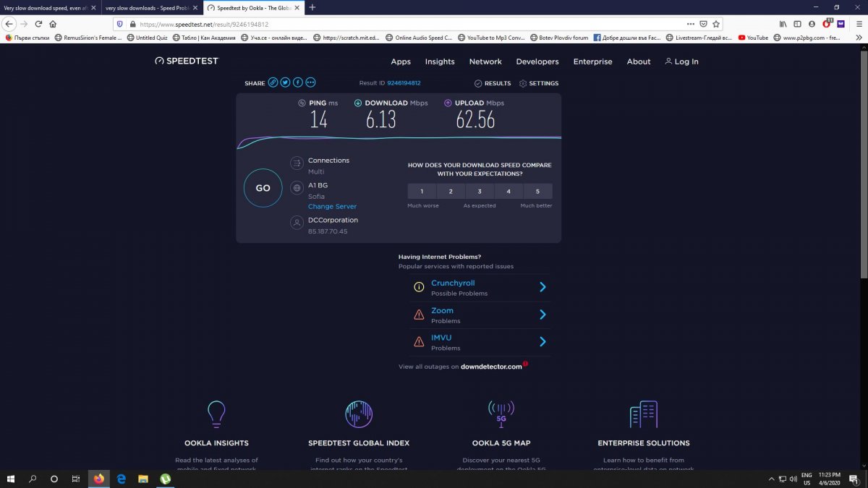Expand the Crunchyroll possible problems entry
Image resolution: width=868 pixels, height=488 pixels.
pos(542,287)
